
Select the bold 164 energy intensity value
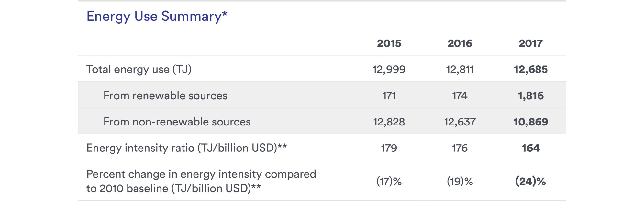point(531,148)
